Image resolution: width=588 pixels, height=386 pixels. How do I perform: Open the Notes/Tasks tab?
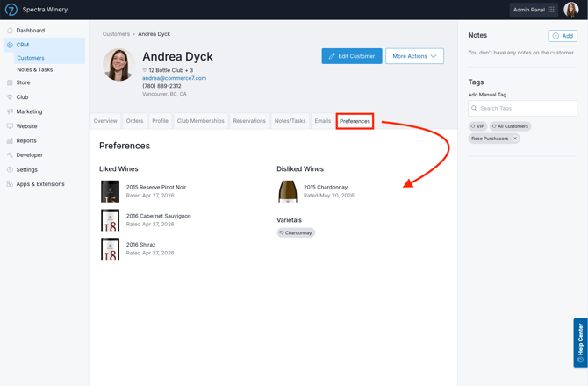(x=290, y=121)
